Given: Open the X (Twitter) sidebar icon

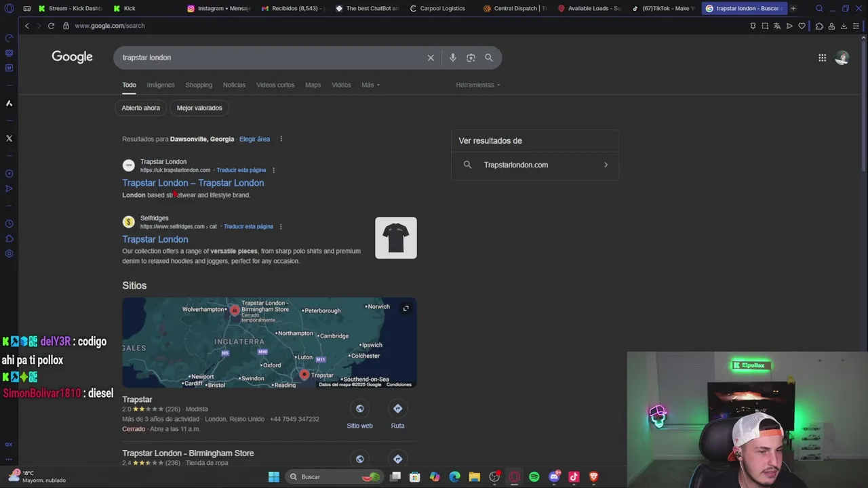Looking at the screenshot, I should [9, 138].
